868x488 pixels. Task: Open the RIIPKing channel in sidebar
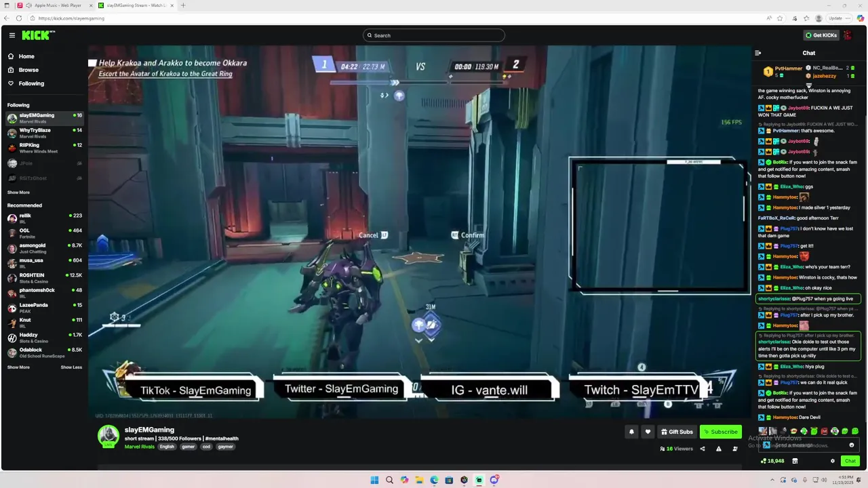[44, 148]
